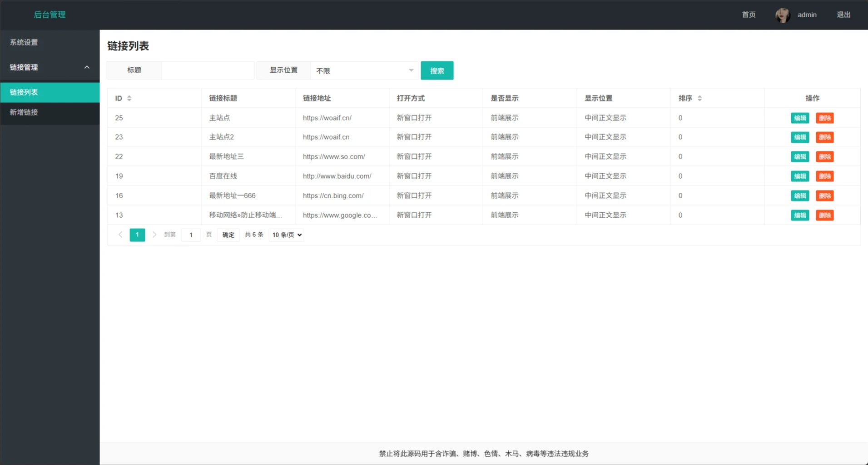Open the 显示位置 dropdown showing 不限
Image resolution: width=868 pixels, height=465 pixels.
point(364,70)
